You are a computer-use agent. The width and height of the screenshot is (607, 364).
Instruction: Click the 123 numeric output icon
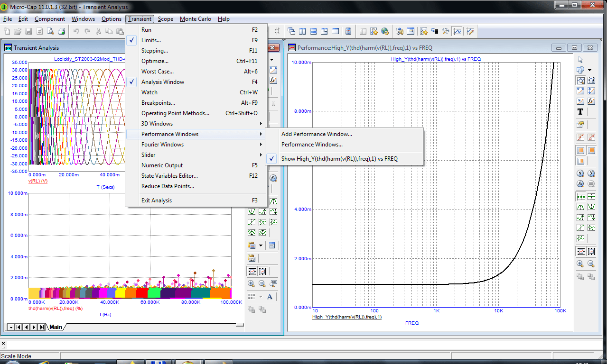tap(252, 258)
